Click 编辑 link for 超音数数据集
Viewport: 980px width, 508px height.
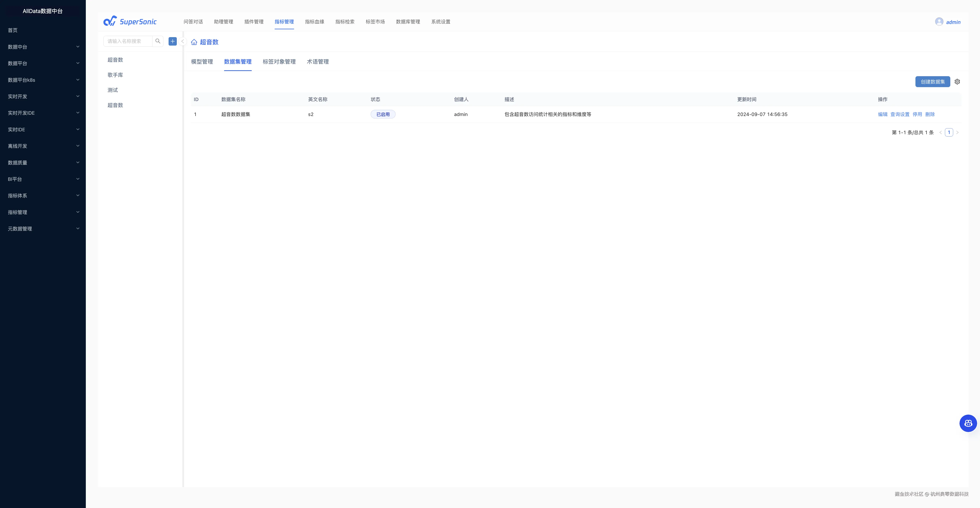882,114
